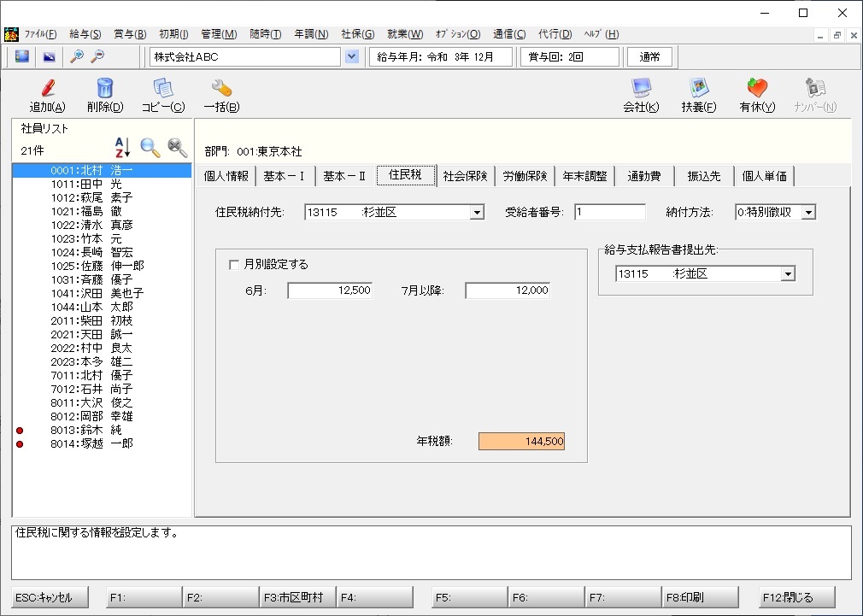Switch to the 労働保険 tab
Image resolution: width=863 pixels, height=616 pixels.
pyautogui.click(x=525, y=176)
